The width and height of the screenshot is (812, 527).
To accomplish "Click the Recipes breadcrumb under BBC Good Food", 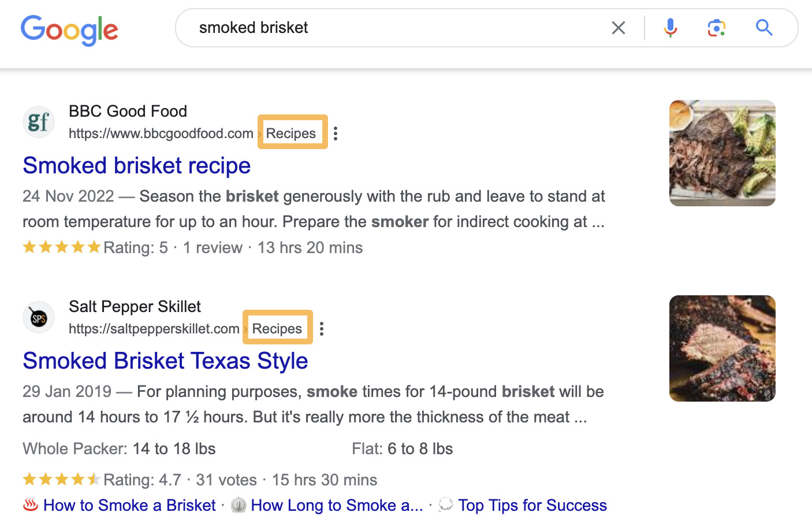I will pos(292,132).
